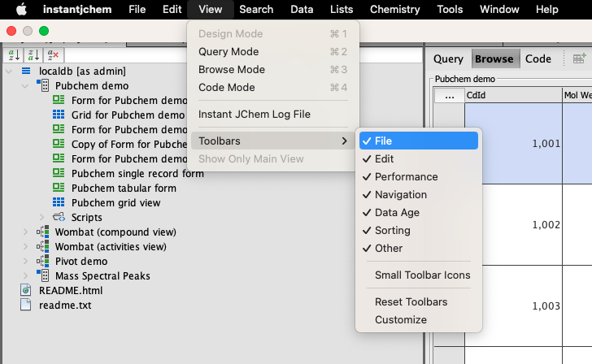Disable the Data Age toolbar
592x364 pixels.
[x=397, y=213]
